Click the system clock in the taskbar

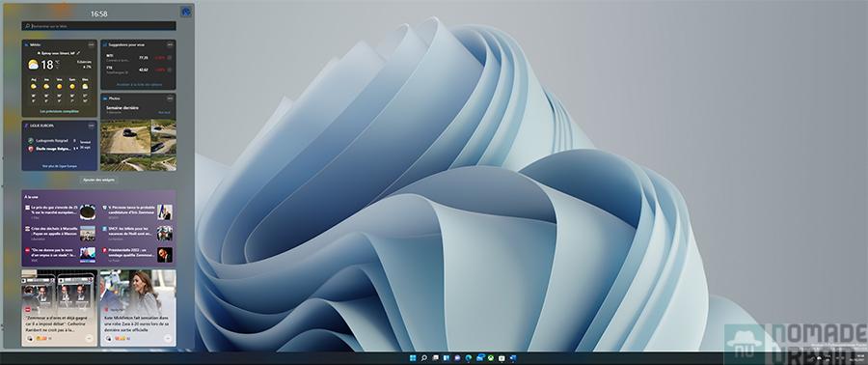point(857,358)
